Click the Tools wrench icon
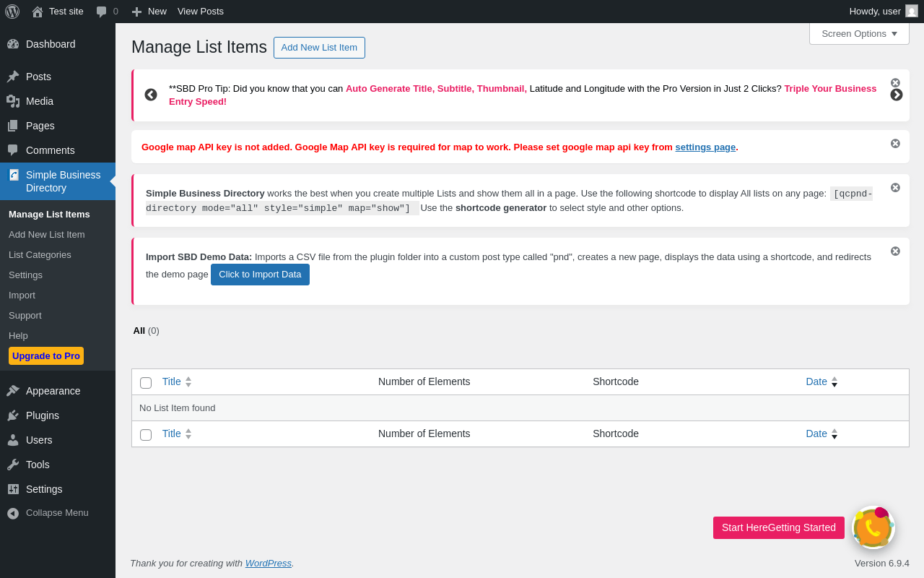The image size is (924, 578). click(x=13, y=465)
